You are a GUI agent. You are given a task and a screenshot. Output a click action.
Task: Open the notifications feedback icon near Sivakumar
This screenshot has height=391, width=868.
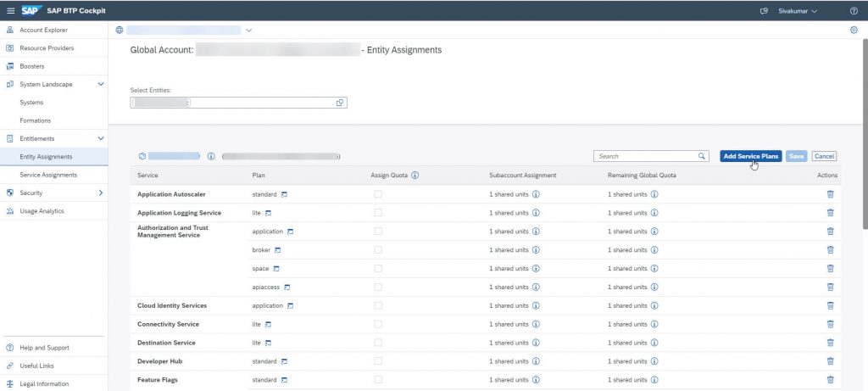pyautogui.click(x=765, y=10)
